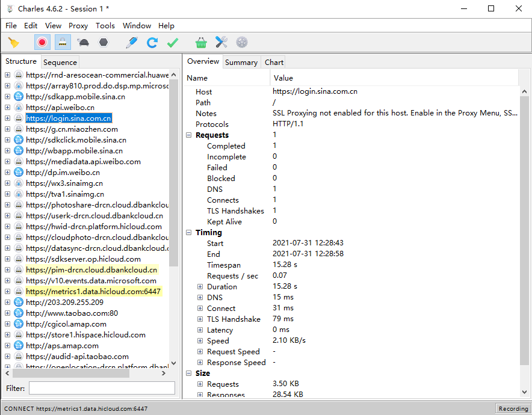Expand the Request Speed row

click(200, 352)
